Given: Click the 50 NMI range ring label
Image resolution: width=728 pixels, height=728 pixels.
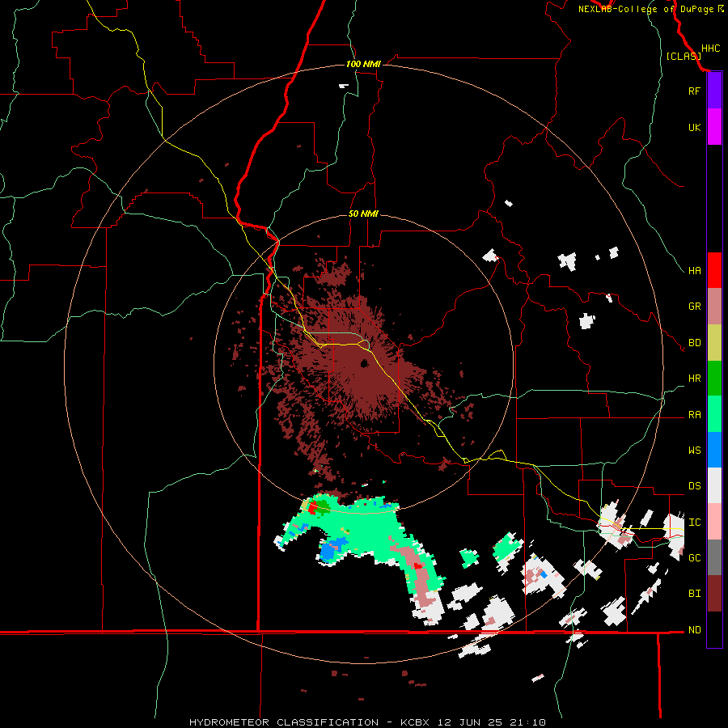Looking at the screenshot, I should coord(363,214).
